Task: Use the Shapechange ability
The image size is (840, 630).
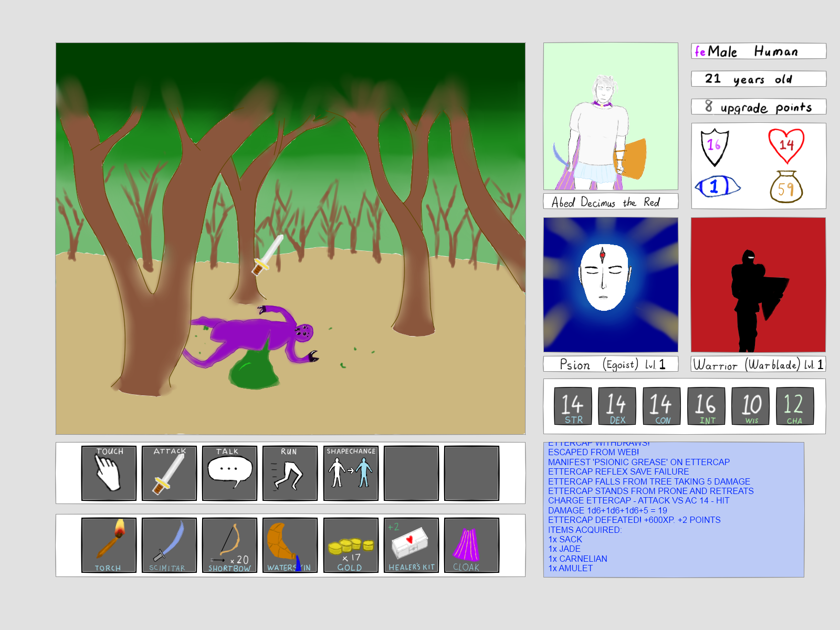Action: click(x=351, y=473)
